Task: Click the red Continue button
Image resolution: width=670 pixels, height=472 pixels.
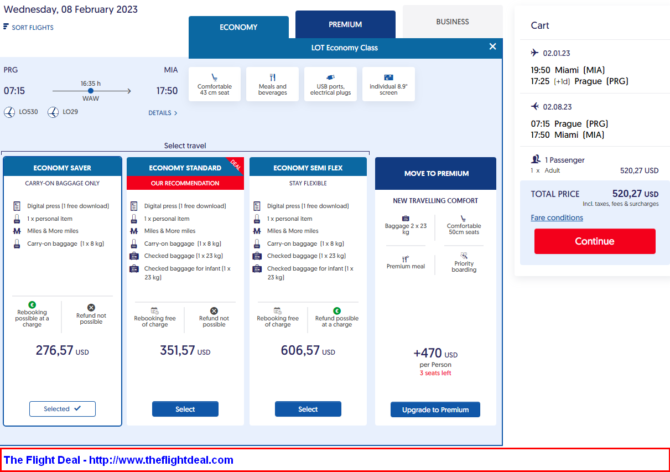Action: (x=594, y=241)
